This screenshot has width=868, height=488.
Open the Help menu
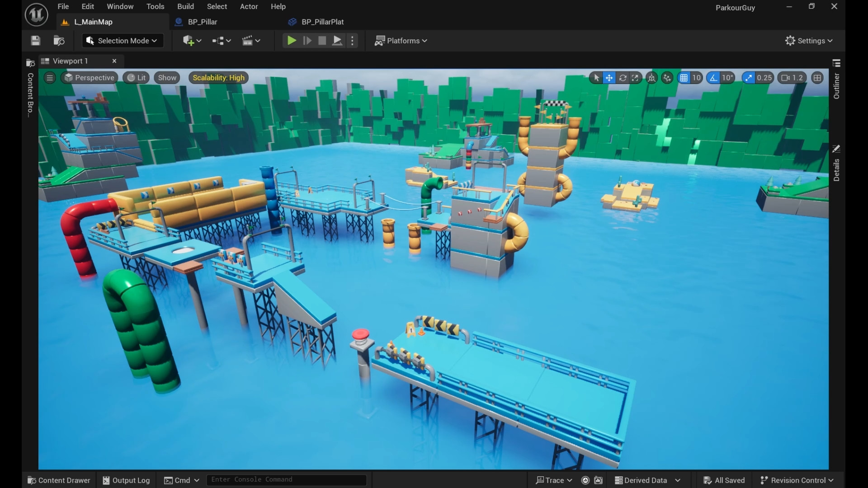point(278,6)
